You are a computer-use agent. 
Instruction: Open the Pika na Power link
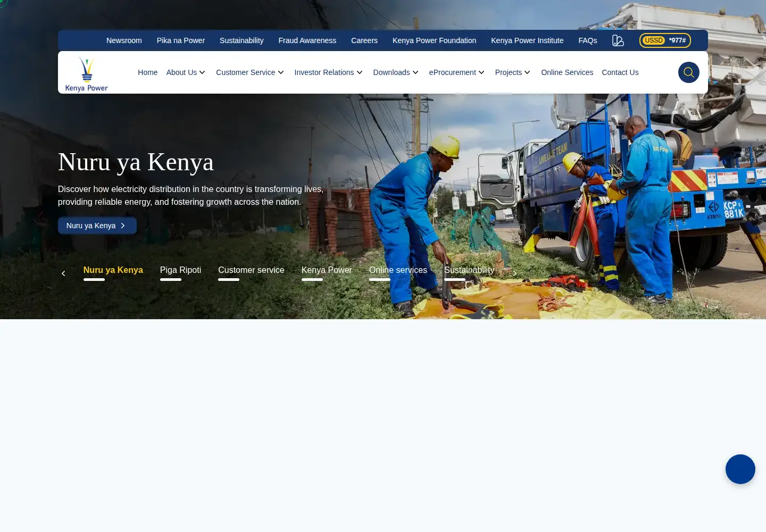tap(181, 40)
